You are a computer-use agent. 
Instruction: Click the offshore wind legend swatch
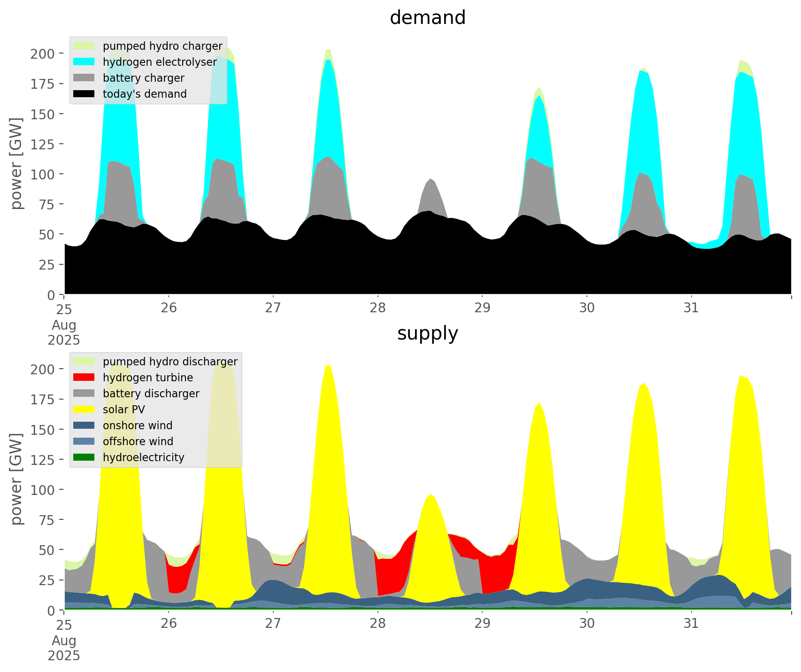coord(85,441)
